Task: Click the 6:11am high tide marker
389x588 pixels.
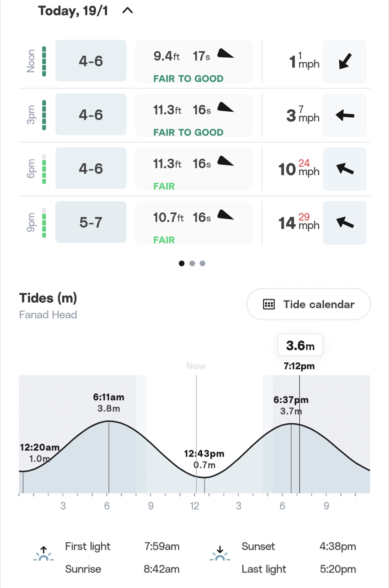Action: pos(109,422)
